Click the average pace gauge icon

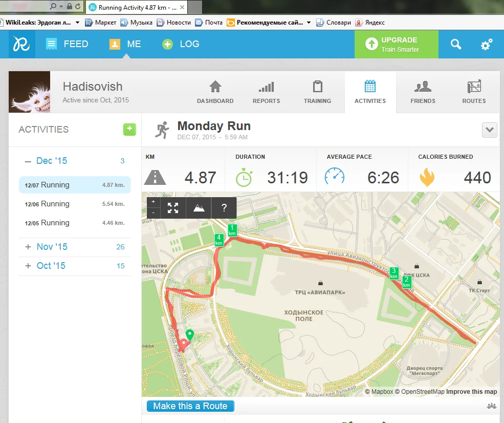tap(334, 176)
